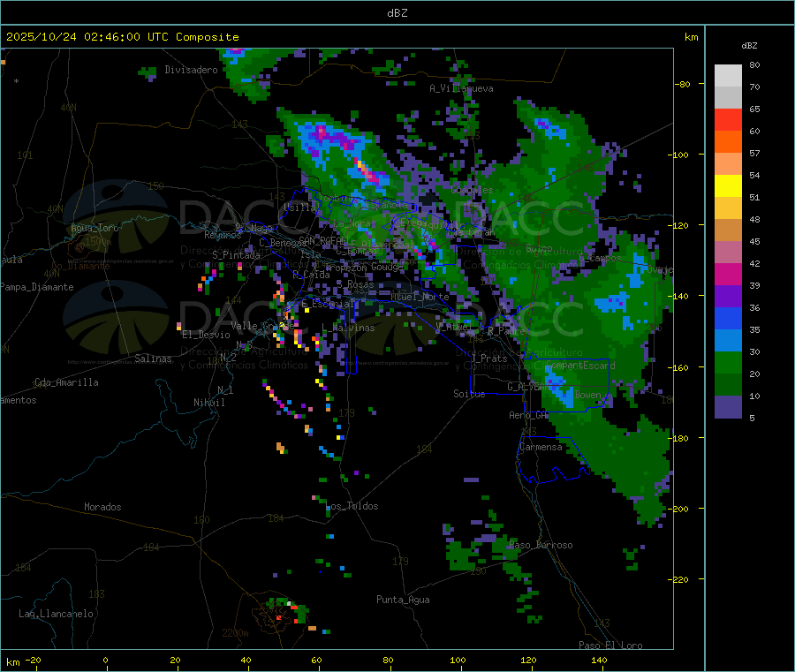
Task: Click the timestamp 2025/10/24 02:46:00 UTC Composite
Action: point(122,37)
